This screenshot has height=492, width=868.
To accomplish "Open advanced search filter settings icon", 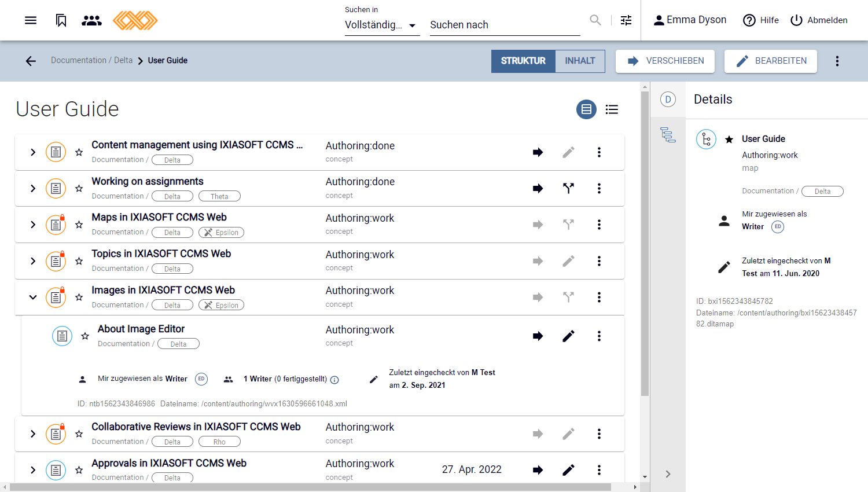I will click(626, 20).
